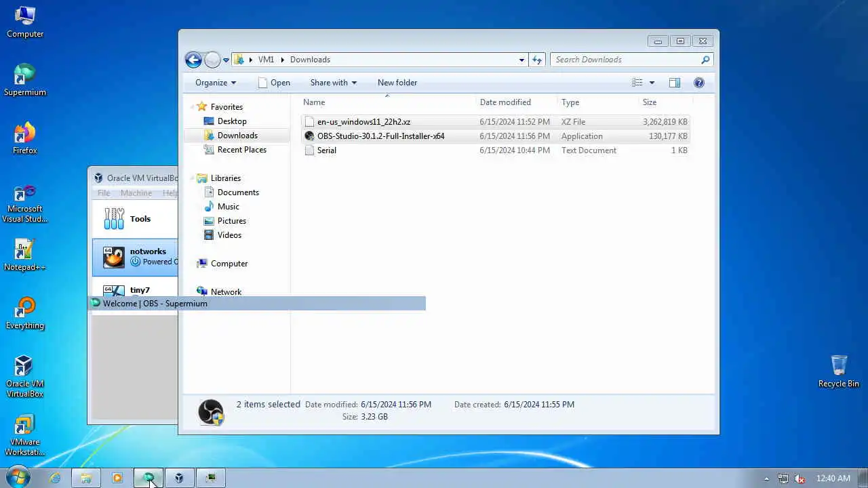The image size is (868, 488).
Task: Open the Recycle Bin
Action: coord(839,371)
